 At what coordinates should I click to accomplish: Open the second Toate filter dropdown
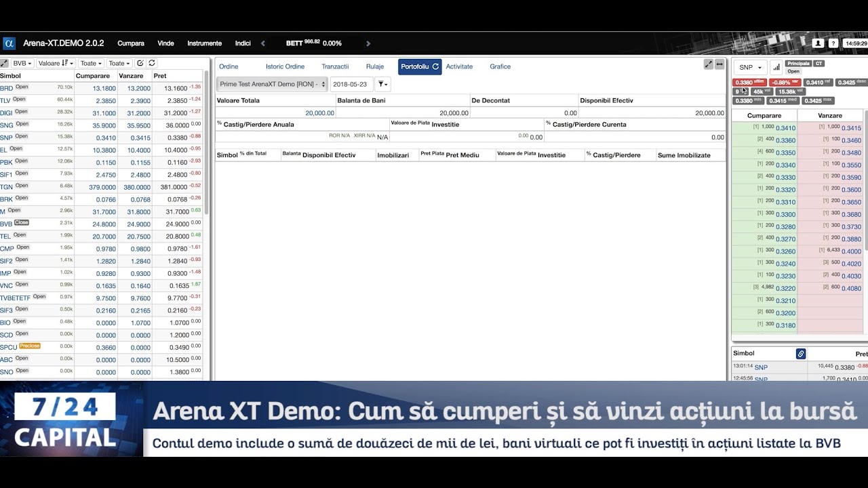[119, 63]
